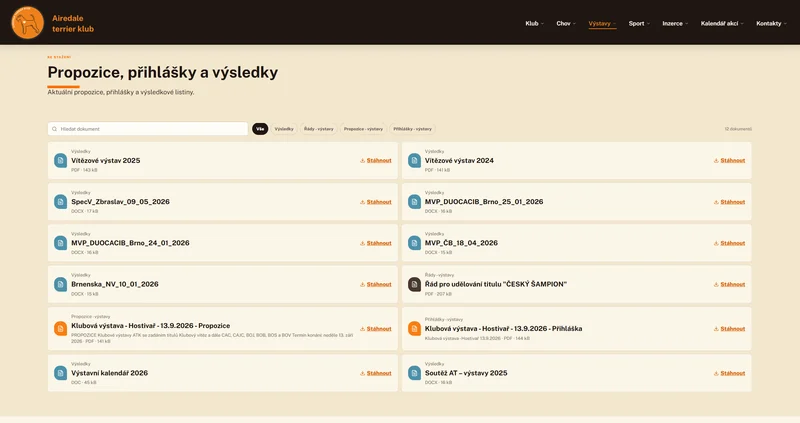Click the file icon for Soutěž AT – výstavy 2025
This screenshot has height=423, width=800.
click(414, 373)
